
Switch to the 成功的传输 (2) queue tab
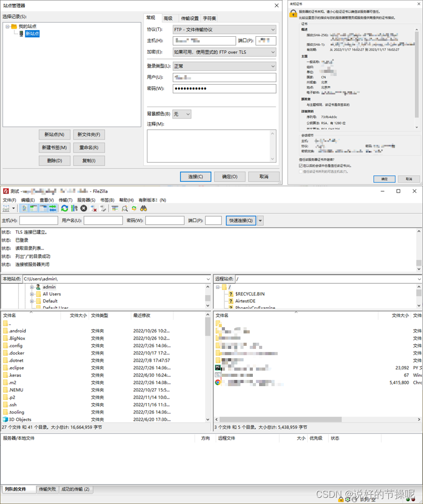pos(75,489)
